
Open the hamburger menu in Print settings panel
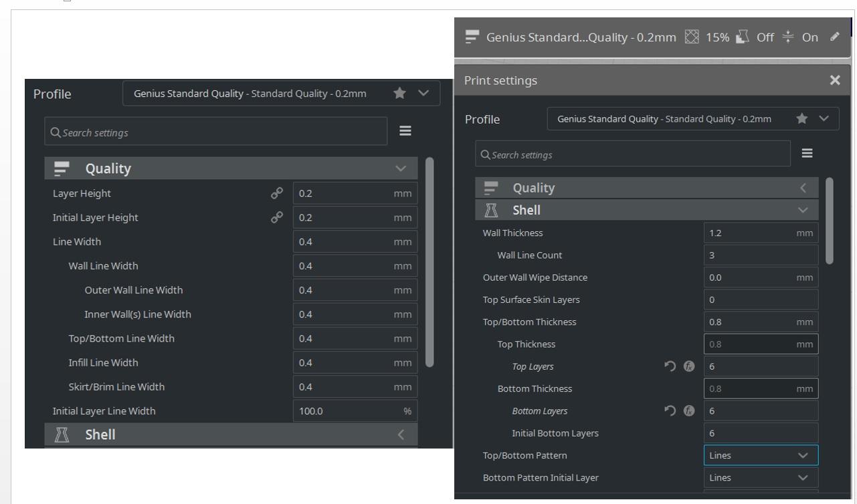807,153
